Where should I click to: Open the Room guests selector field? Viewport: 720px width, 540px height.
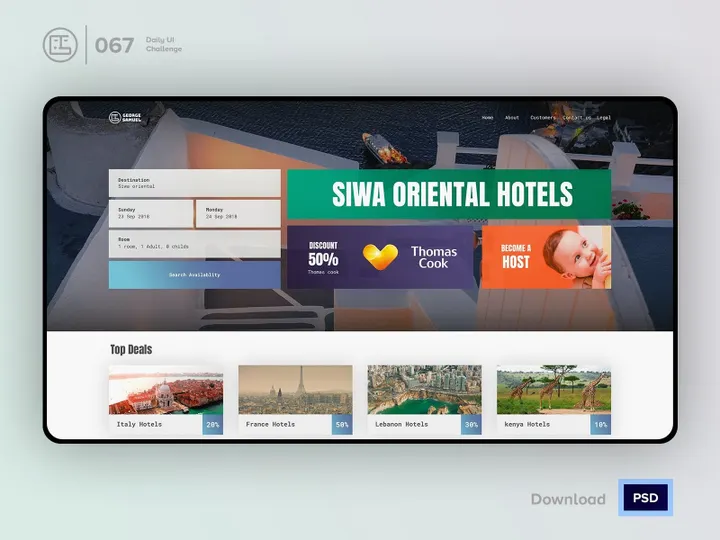195,243
